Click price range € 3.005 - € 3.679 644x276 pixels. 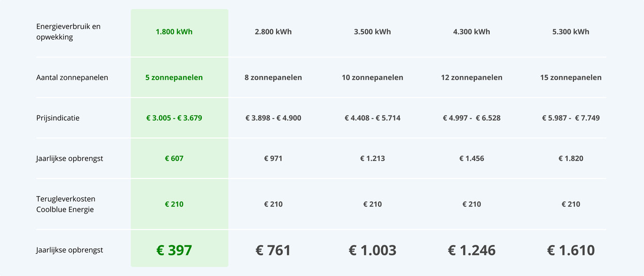pyautogui.click(x=174, y=118)
